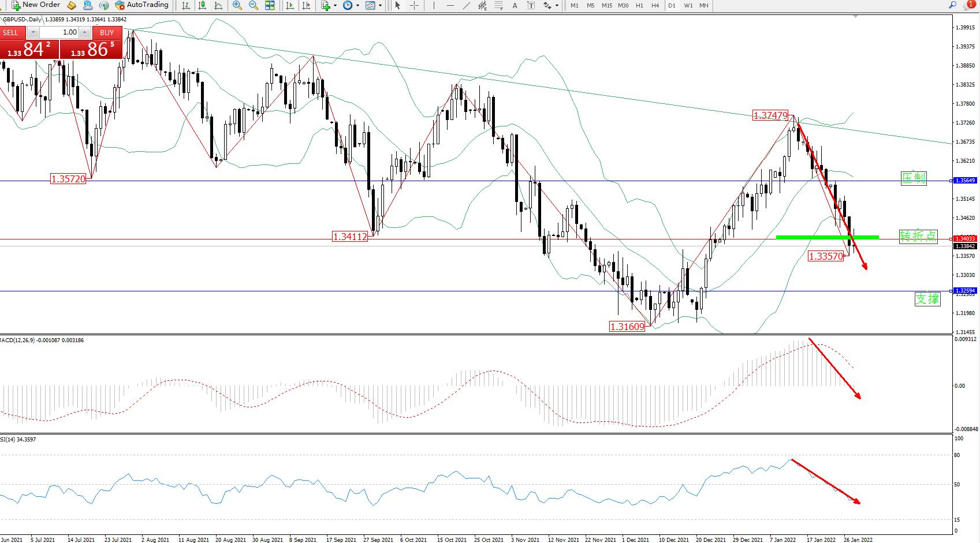Switch to H4 timeframe
980x543 pixels.
(655, 5)
